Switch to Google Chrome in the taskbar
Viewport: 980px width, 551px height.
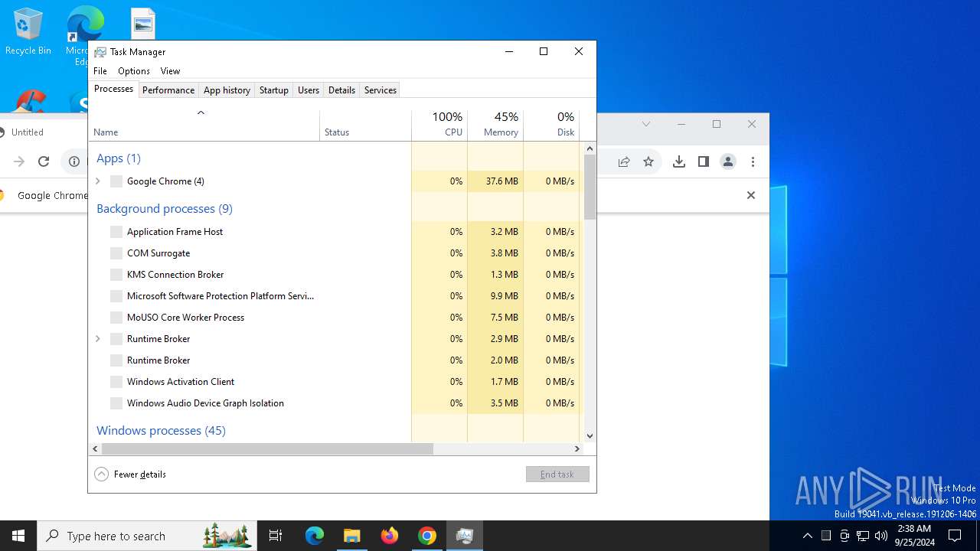426,536
